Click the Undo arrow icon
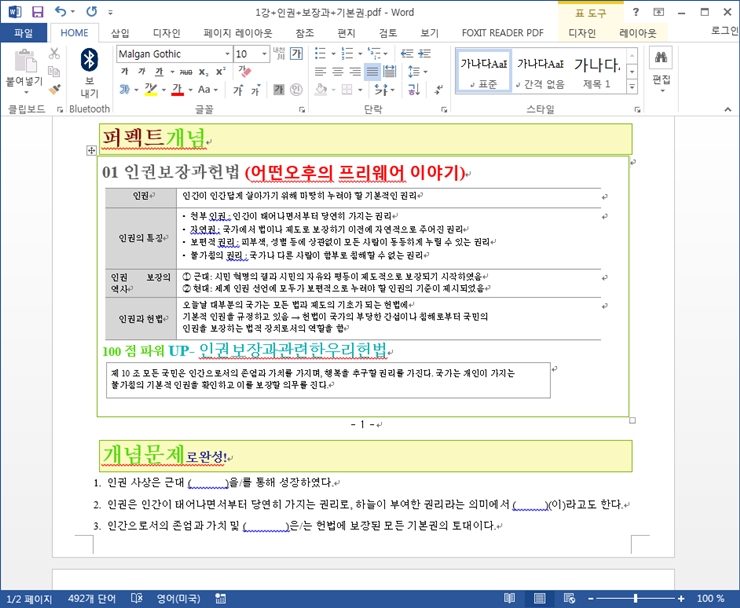Image resolution: width=740 pixels, height=608 pixels. [x=60, y=11]
